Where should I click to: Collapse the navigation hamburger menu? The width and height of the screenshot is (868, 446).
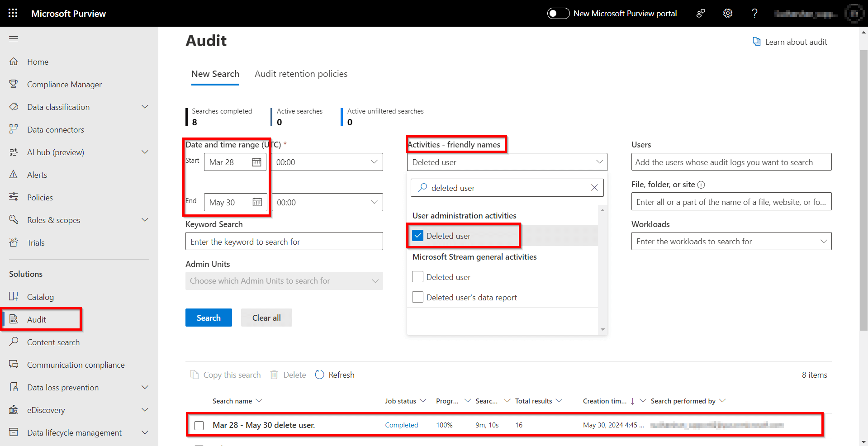[14, 38]
